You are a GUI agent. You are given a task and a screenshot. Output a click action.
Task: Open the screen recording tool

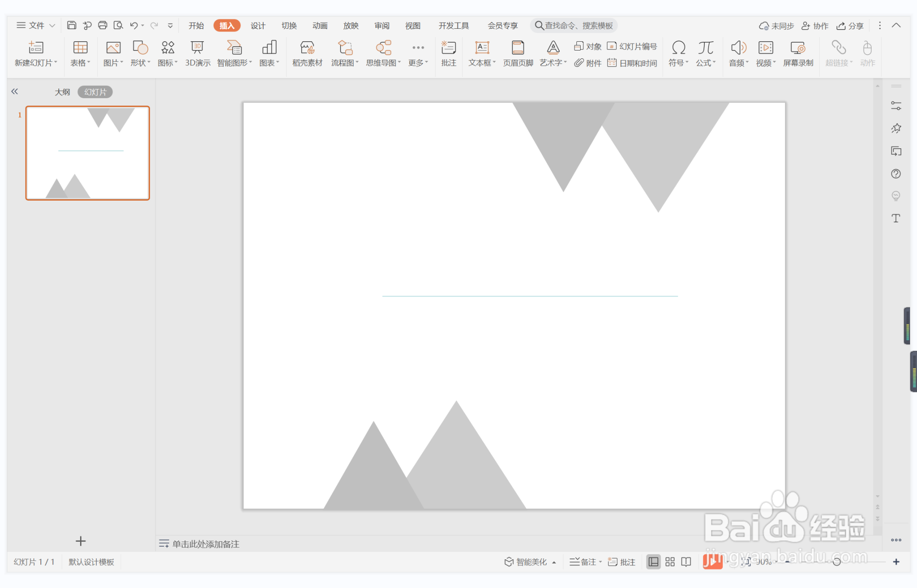pos(797,54)
